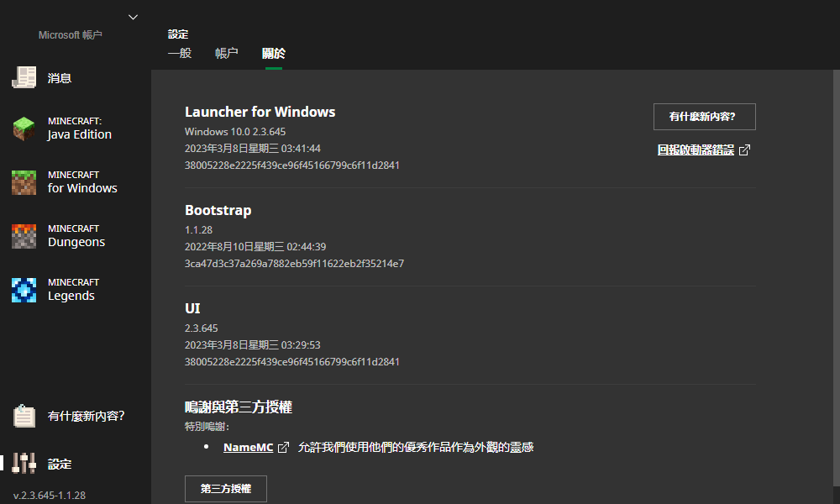Viewport: 840px width, 504px height.
Task: Click the Microsoft 帳户 label
Action: pyautogui.click(x=71, y=34)
